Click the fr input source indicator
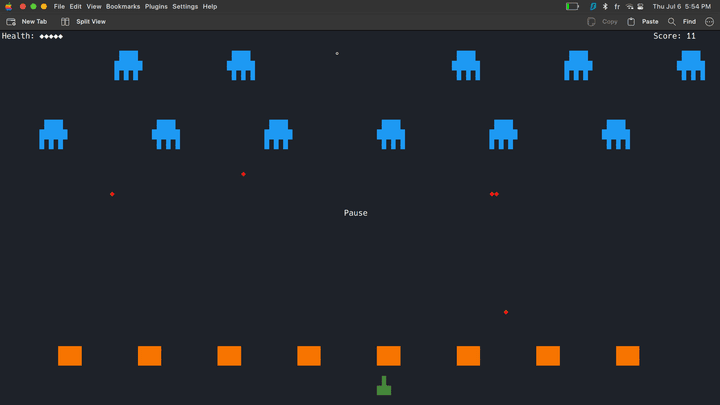This screenshot has height=405, width=720. (x=617, y=6)
